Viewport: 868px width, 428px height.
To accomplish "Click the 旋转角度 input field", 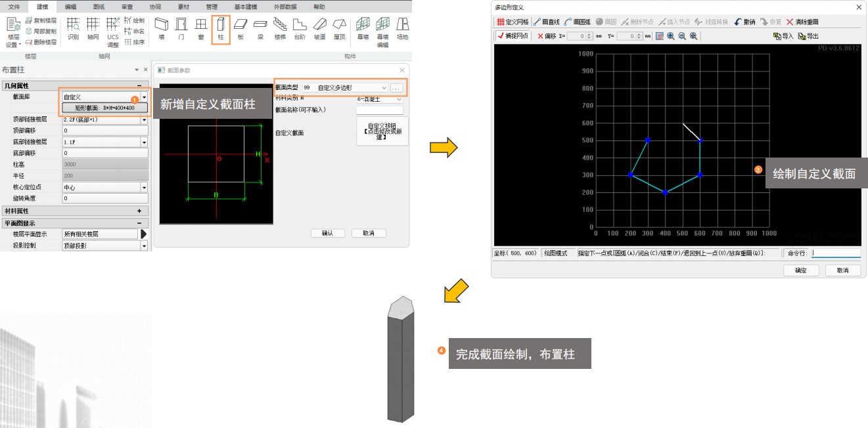I will (104, 198).
